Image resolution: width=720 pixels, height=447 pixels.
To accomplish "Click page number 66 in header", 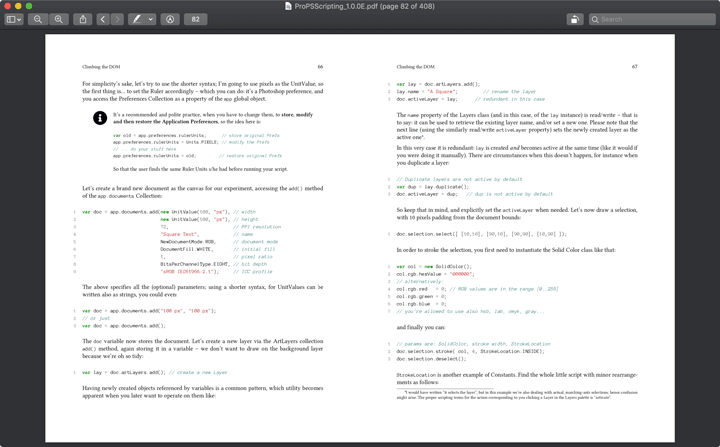I will [x=320, y=67].
